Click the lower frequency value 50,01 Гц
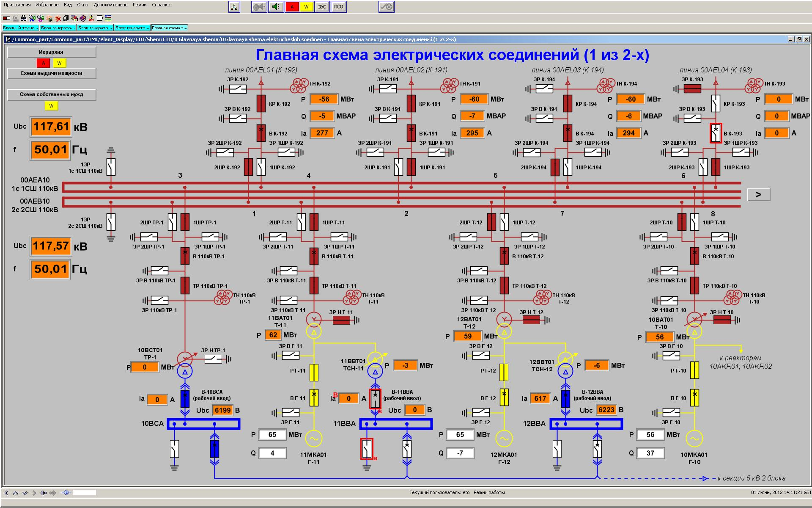Viewport: 812px width, 508px height. [x=51, y=269]
